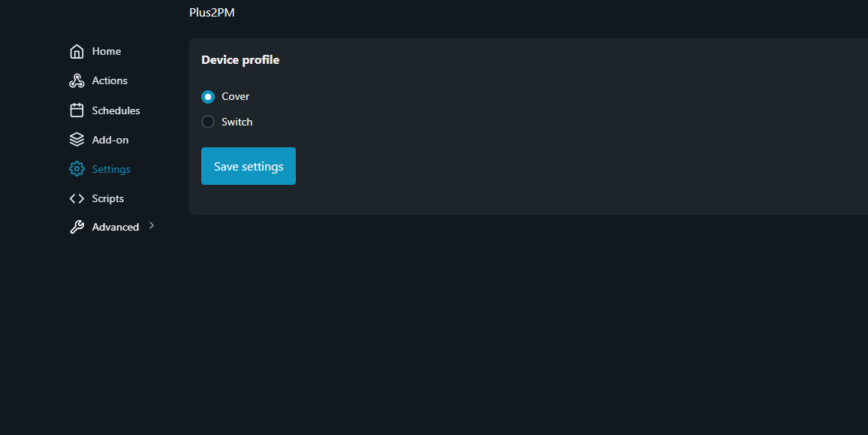
Task: Choose the Switch device profile label
Action: click(x=237, y=122)
